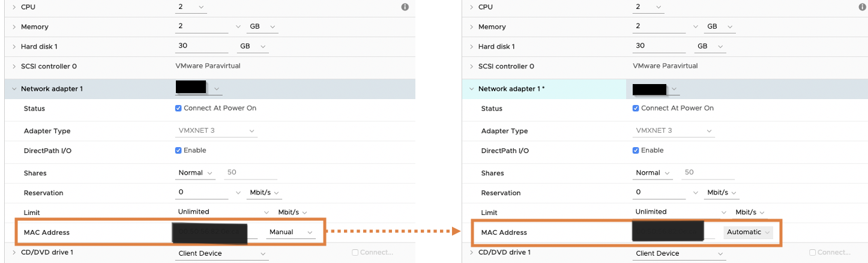Click the CPU info icon in left panel
Screen dimensions: 868x263
405,7
